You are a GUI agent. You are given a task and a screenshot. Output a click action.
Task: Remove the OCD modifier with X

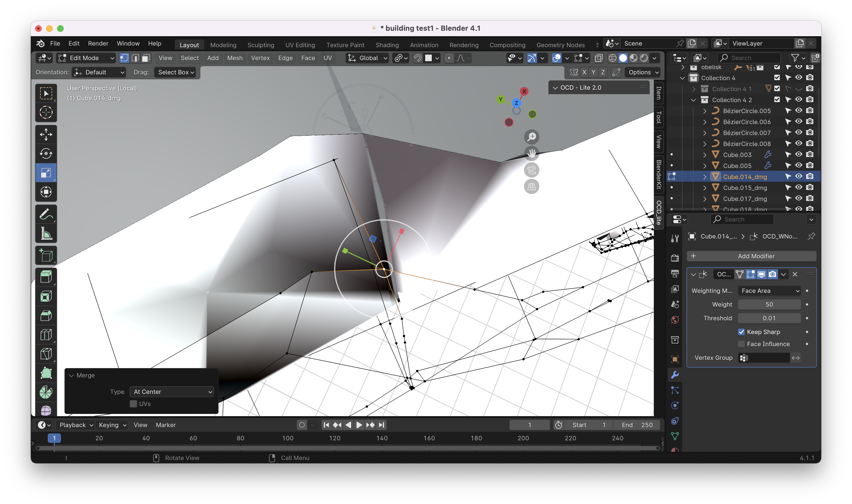pos(795,275)
